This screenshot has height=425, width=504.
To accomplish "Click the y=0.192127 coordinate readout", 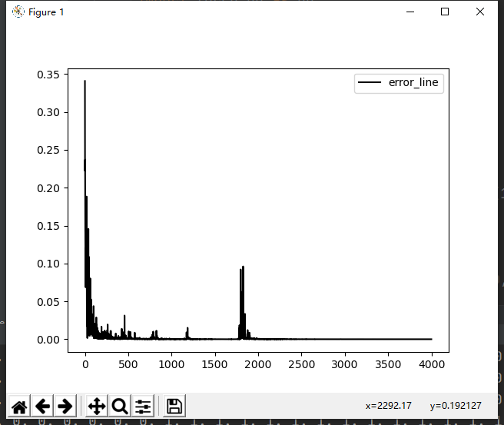I will tap(456, 406).
